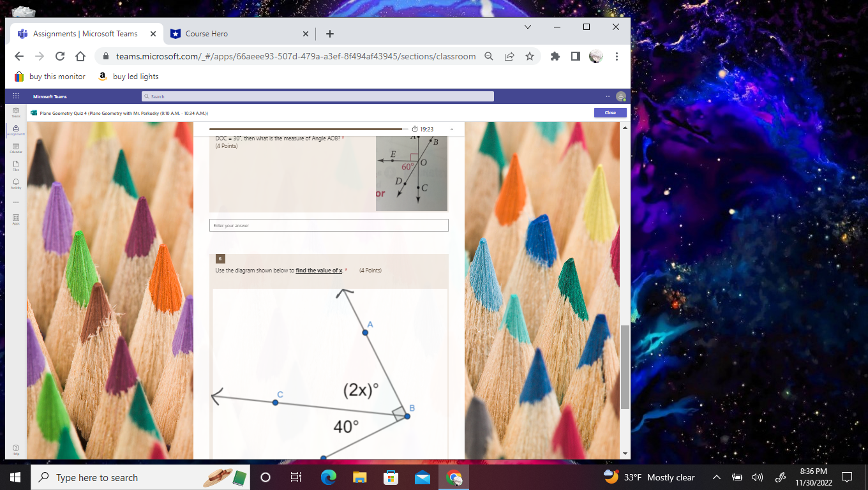Open Calendar in the Teams sidebar
This screenshot has height=490, width=868.
pyautogui.click(x=15, y=148)
